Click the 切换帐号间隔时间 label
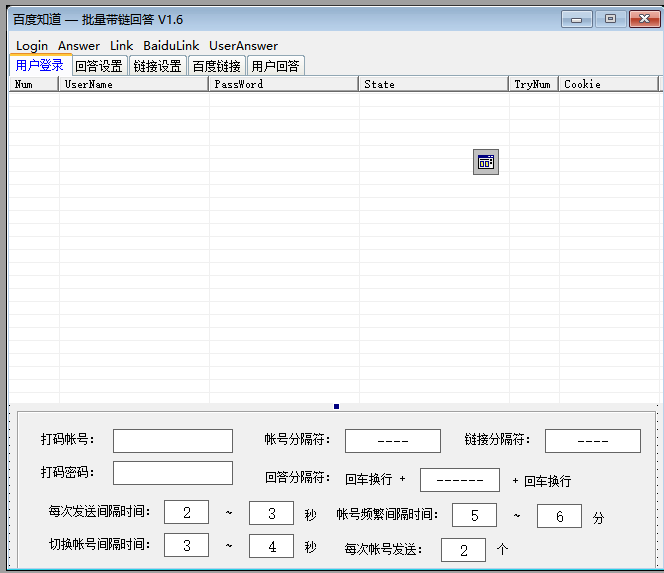Screen dimensions: 664x573 (x=100, y=544)
